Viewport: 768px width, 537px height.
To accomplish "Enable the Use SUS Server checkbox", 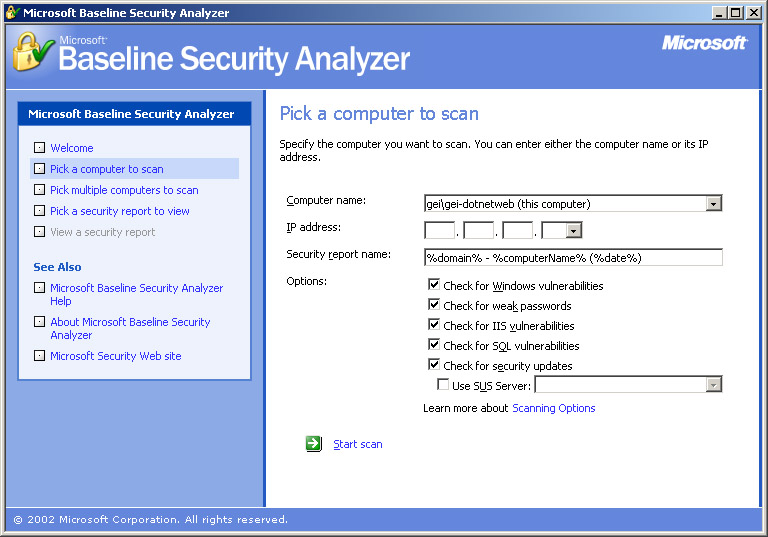I will (443, 385).
